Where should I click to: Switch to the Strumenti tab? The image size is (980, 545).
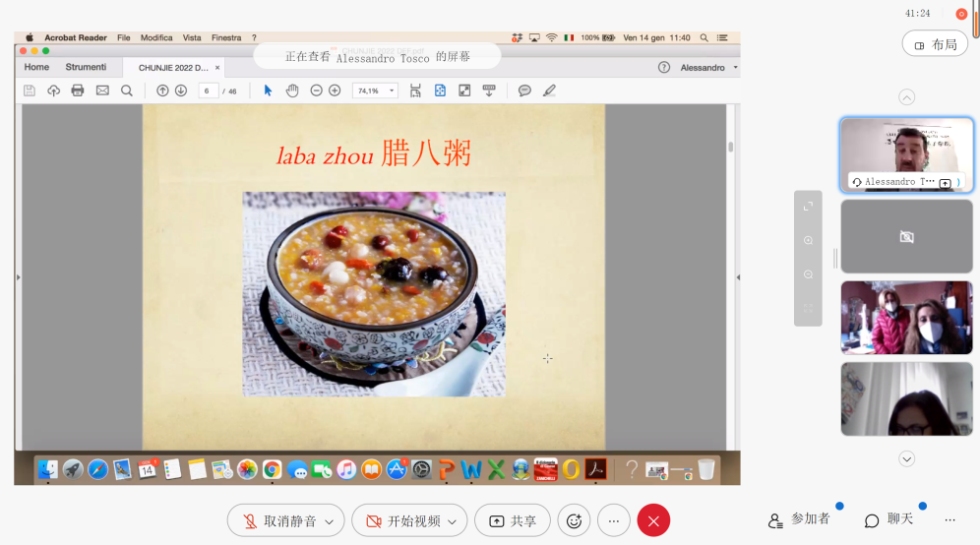pos(86,67)
